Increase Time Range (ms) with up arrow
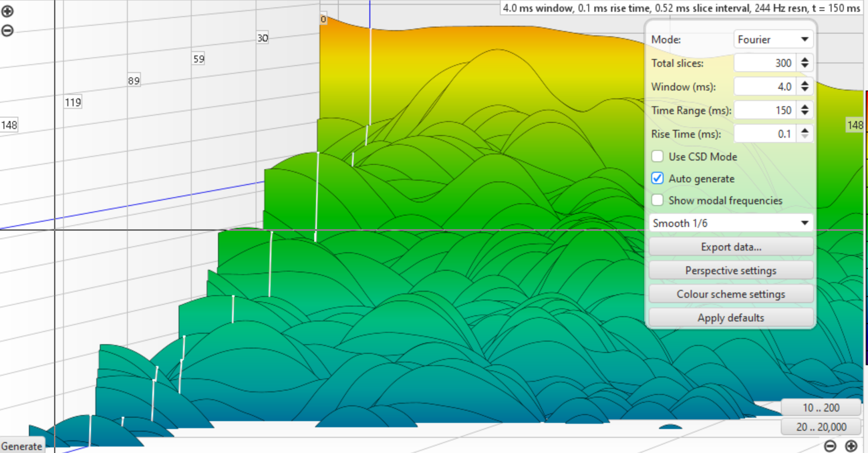The height and width of the screenshot is (453, 868). coord(804,107)
